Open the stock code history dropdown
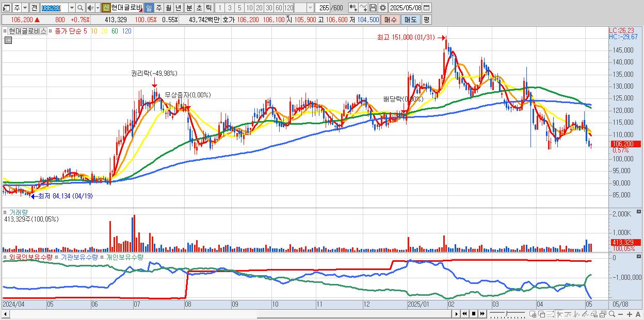Viewport: 644px width, 320px height. (x=72, y=8)
